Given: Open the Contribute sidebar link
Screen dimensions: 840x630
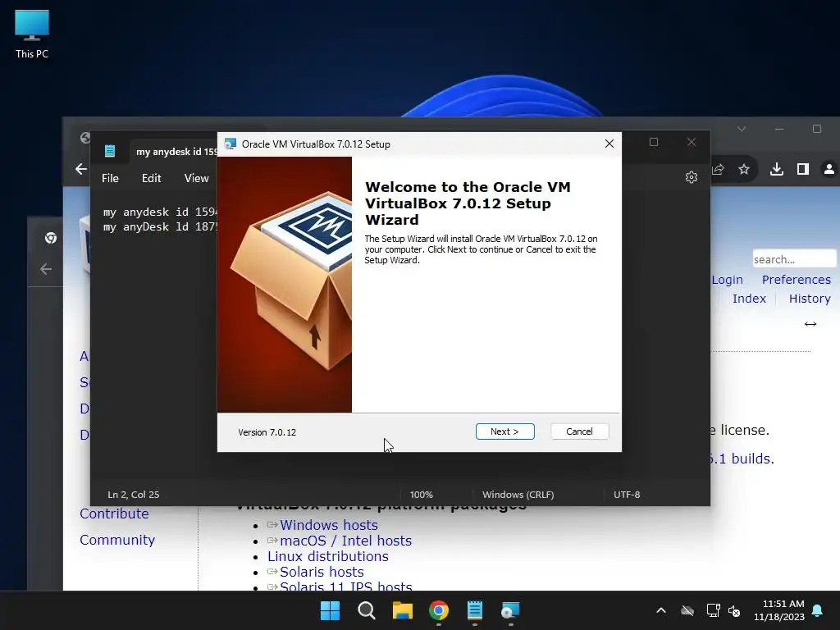Looking at the screenshot, I should (x=114, y=514).
